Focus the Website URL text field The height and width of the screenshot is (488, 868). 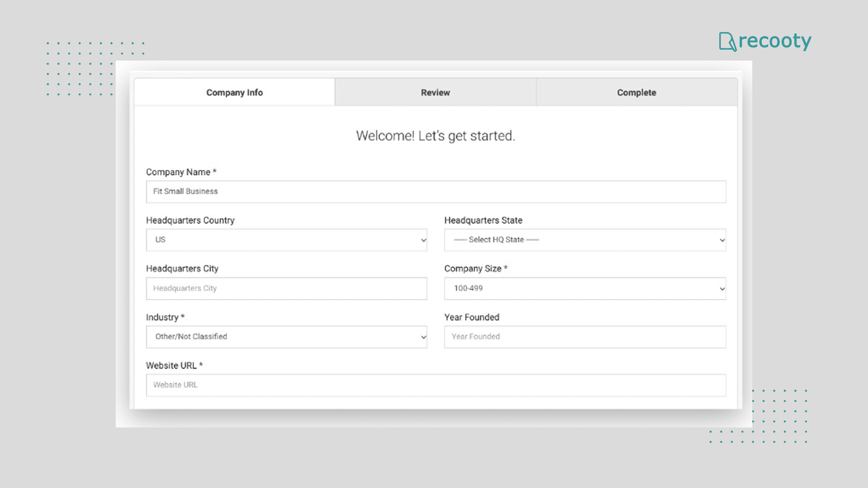coord(436,385)
